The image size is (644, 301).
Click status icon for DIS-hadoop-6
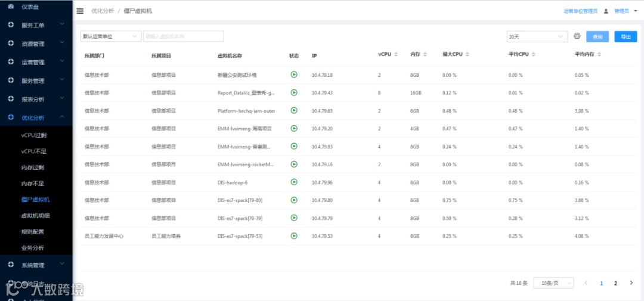pyautogui.click(x=293, y=182)
